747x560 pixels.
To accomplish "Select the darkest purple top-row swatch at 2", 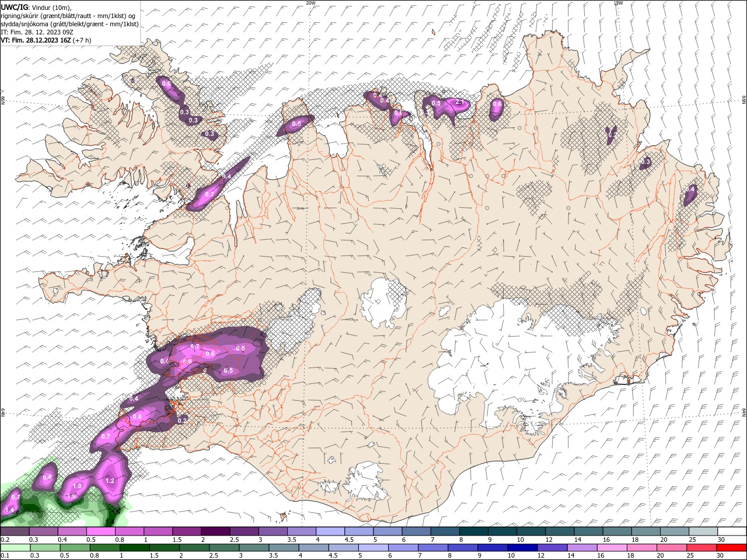I will point(215,531).
